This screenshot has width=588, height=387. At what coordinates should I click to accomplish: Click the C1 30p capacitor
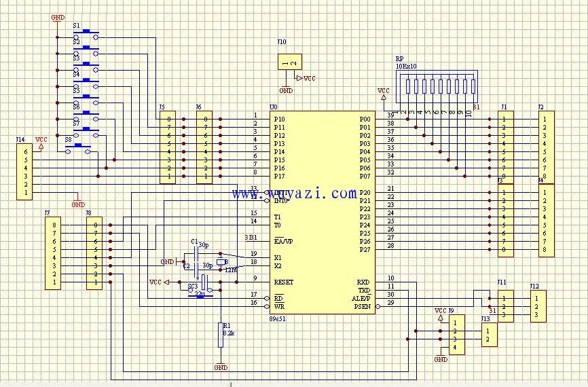(x=196, y=254)
